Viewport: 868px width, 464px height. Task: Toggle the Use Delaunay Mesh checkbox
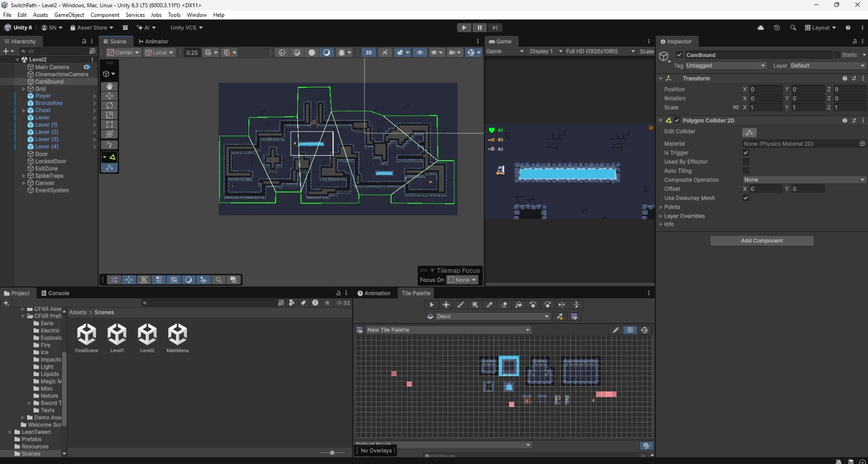pos(746,198)
